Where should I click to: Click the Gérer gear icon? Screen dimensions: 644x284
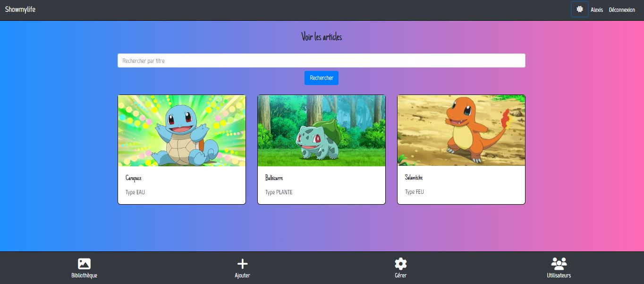pos(400,264)
